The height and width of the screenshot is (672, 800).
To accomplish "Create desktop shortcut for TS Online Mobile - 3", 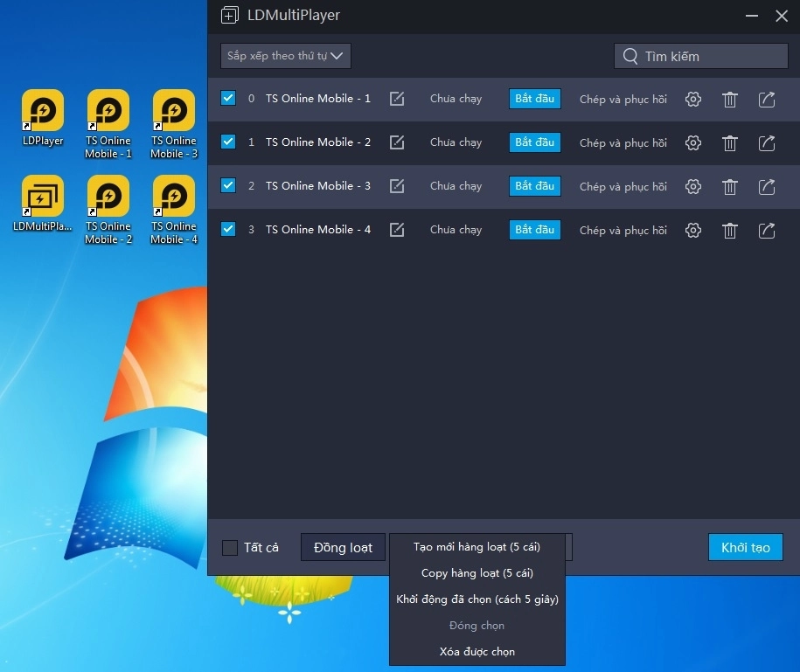I will 767,187.
